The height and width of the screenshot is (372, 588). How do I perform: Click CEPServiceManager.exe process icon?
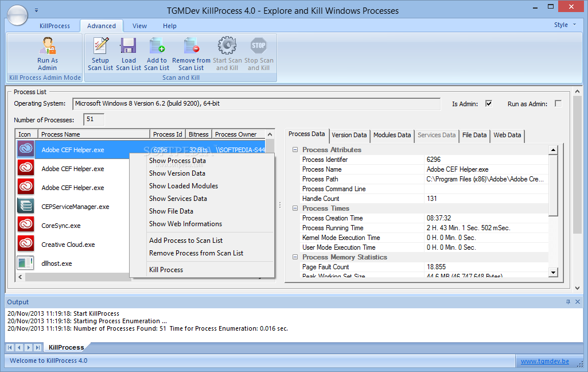pyautogui.click(x=26, y=206)
